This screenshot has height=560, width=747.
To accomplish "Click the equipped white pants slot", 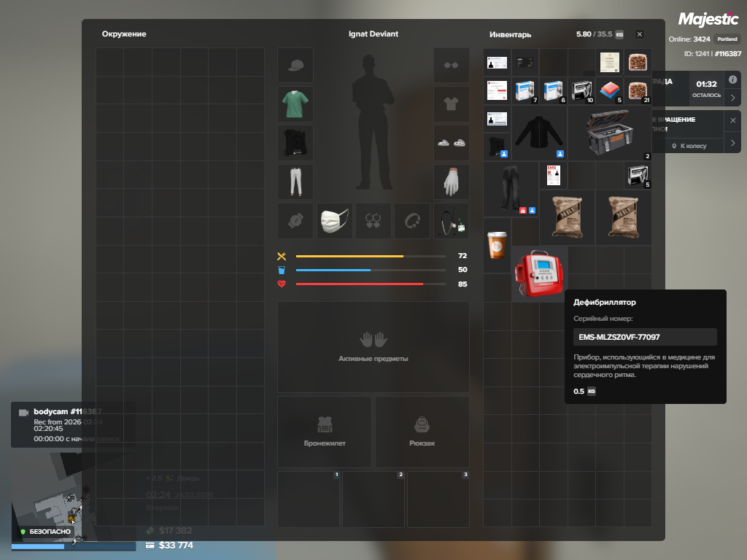I will [x=295, y=182].
